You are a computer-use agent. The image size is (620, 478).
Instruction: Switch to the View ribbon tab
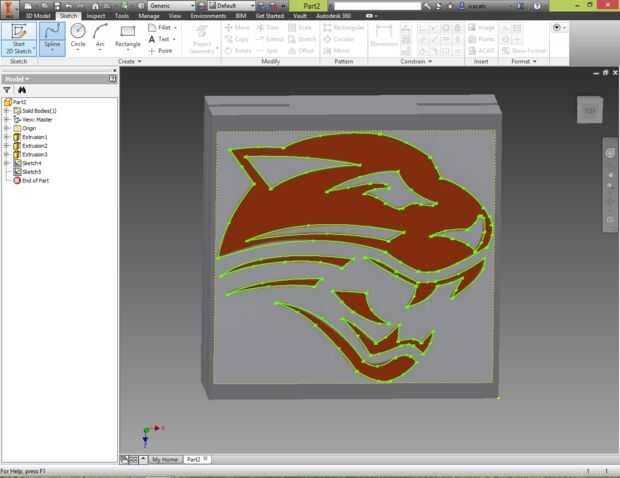175,16
